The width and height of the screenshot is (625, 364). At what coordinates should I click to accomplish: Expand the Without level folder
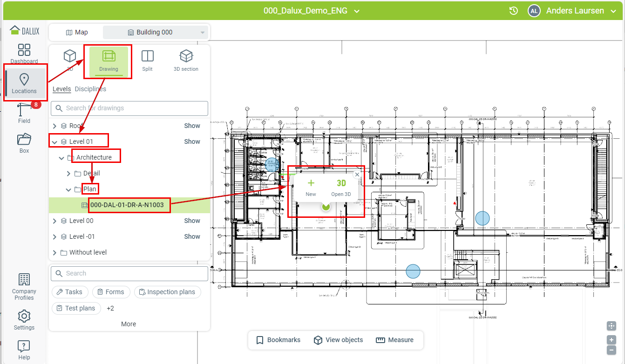(x=54, y=252)
